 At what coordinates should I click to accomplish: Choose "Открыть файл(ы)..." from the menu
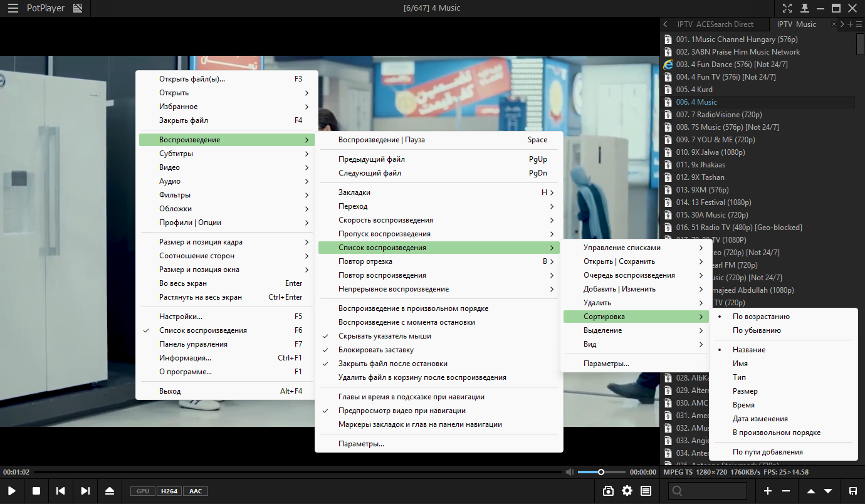pyautogui.click(x=192, y=79)
